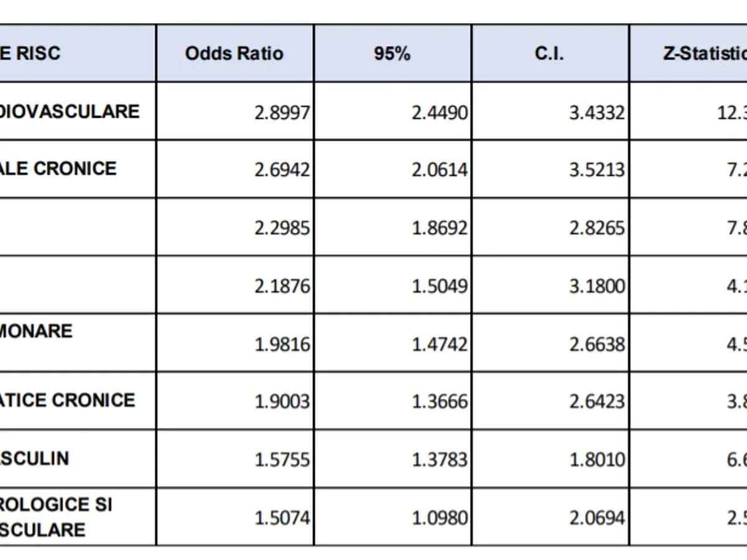Image resolution: width=747 pixels, height=560 pixels.
Task: Select the odds ratio cell 2.8997
Action: [282, 113]
